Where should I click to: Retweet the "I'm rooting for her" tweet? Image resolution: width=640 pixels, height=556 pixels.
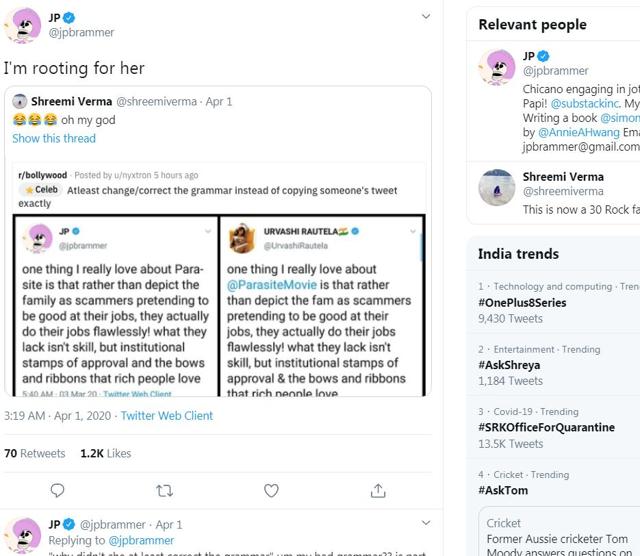[x=164, y=490]
